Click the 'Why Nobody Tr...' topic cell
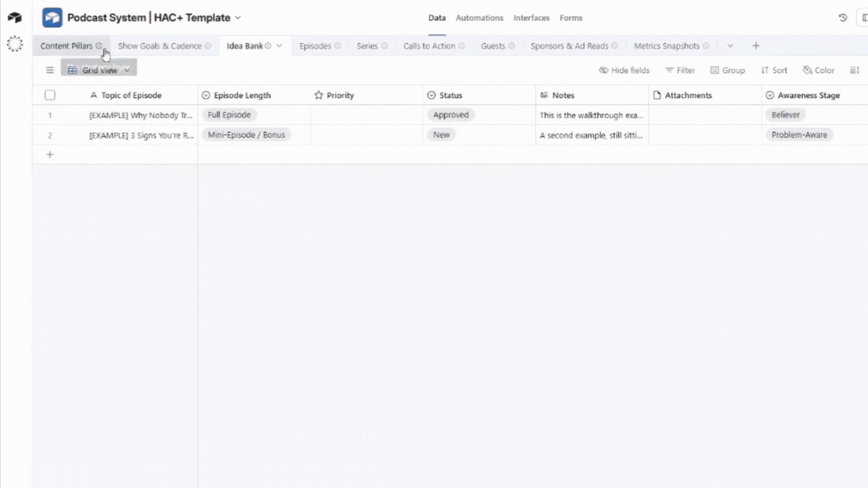 point(141,115)
